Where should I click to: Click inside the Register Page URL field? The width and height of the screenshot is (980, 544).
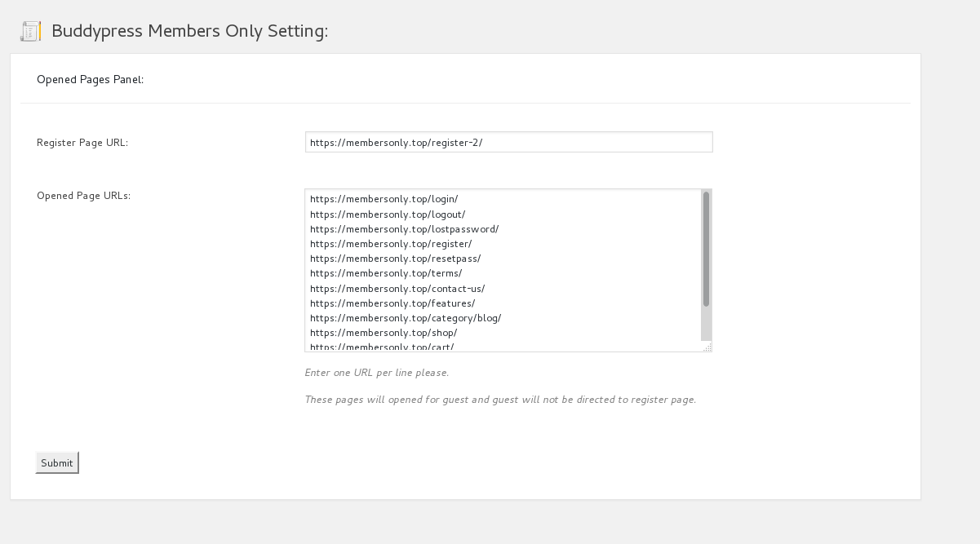[x=508, y=141]
